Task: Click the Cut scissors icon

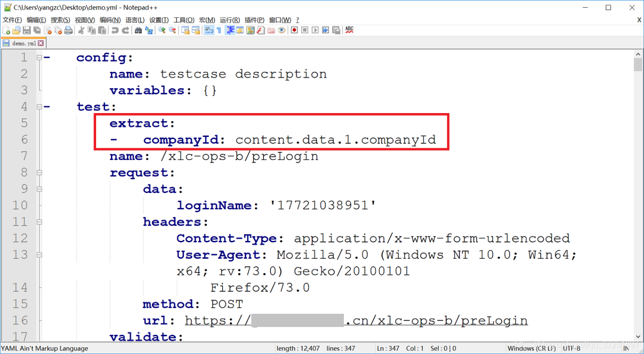Action: click(81, 31)
